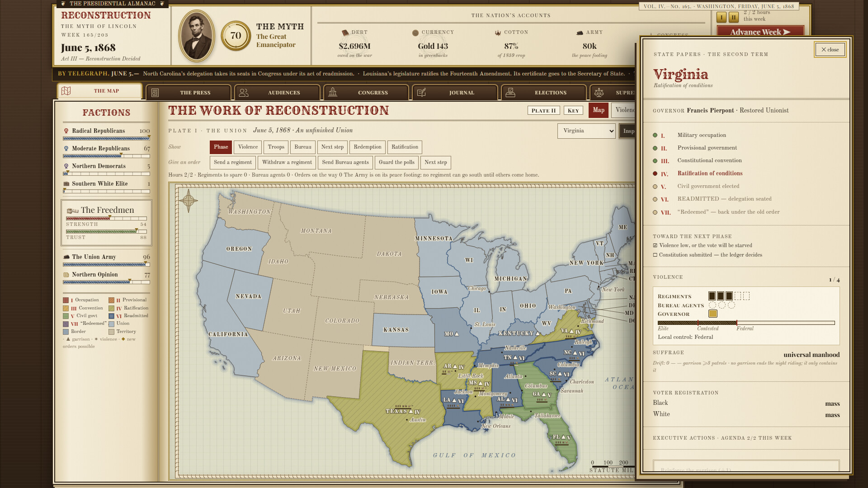This screenshot has height=488, width=868.
Task: Click the ballot box icon on the Elections tab
Action: point(510,93)
